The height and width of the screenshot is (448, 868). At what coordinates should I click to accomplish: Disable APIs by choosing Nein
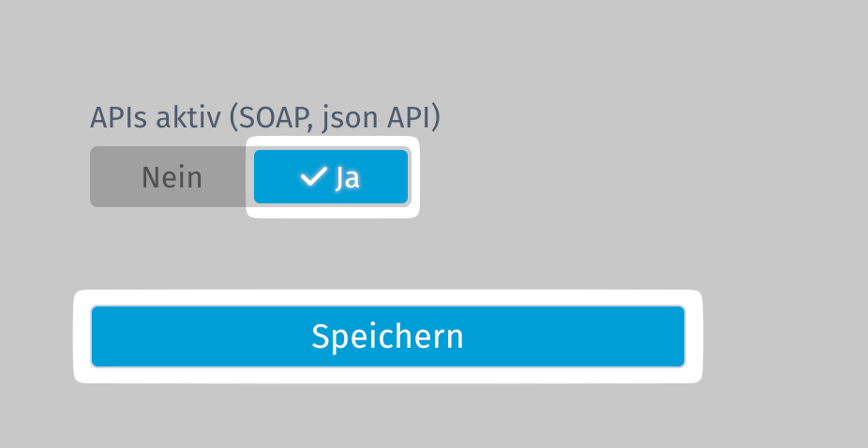(x=172, y=176)
